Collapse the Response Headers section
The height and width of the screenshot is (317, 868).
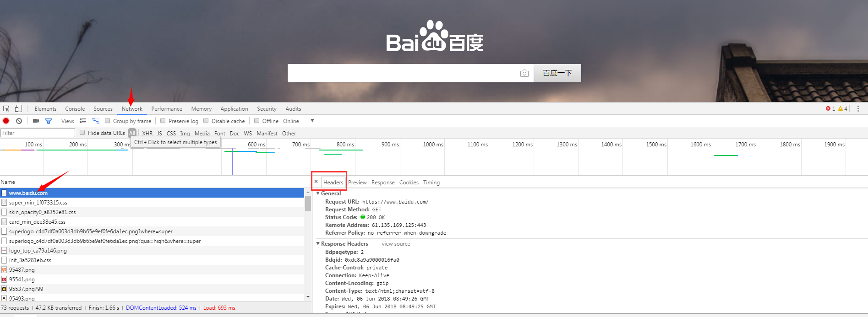[x=318, y=244]
